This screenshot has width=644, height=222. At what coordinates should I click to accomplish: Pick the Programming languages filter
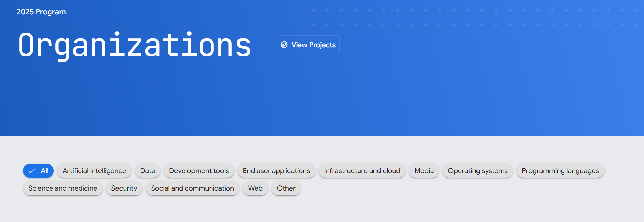point(560,171)
